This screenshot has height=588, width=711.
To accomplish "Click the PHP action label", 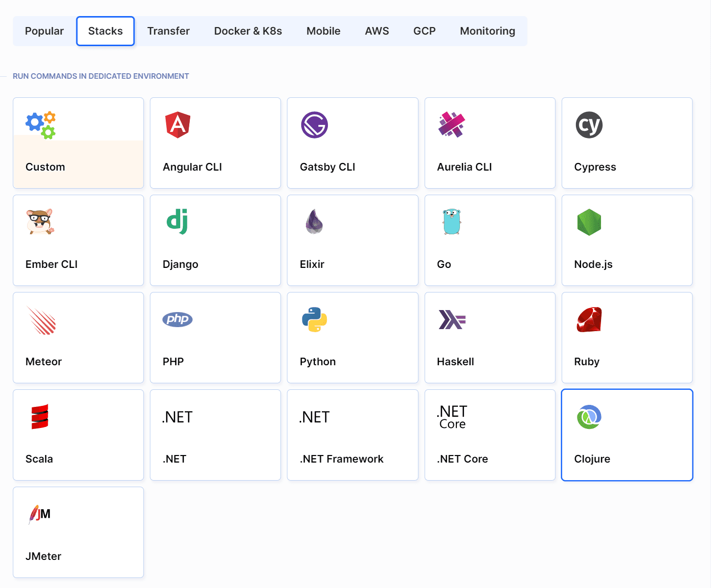I will [173, 362].
